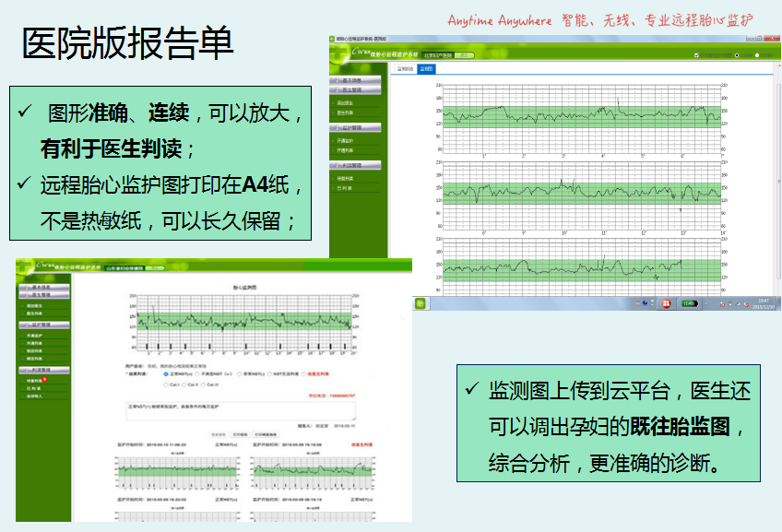782x532 pixels.
Task: Show hidden tray icons with the small arrow
Action: click(x=706, y=304)
